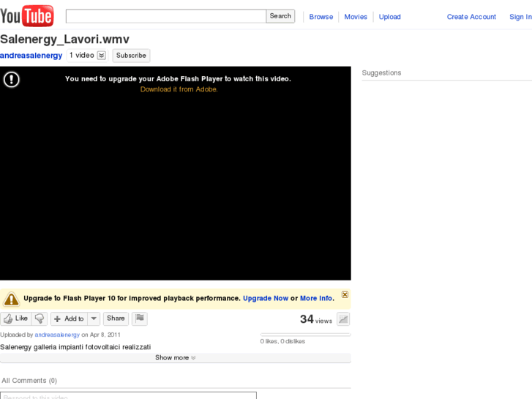Click inside the search input field
532x399 pixels.
point(166,16)
